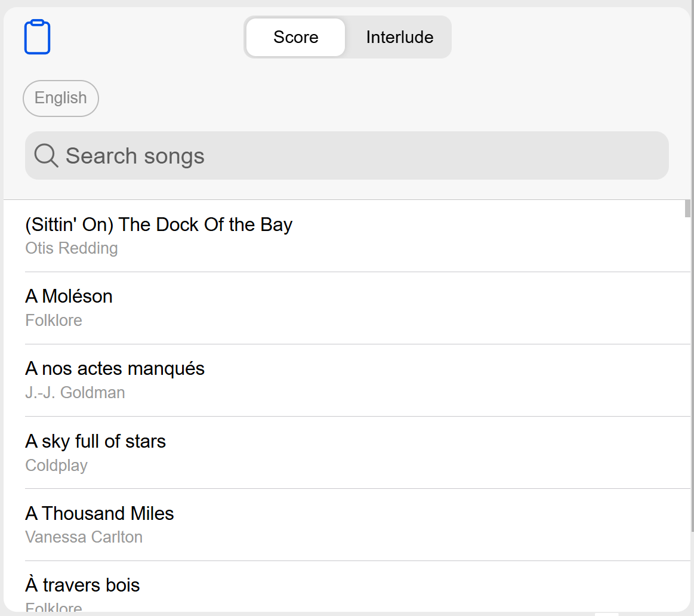Image resolution: width=694 pixels, height=616 pixels.
Task: Click Folklore label under À travers bois
Action: pyautogui.click(x=54, y=607)
